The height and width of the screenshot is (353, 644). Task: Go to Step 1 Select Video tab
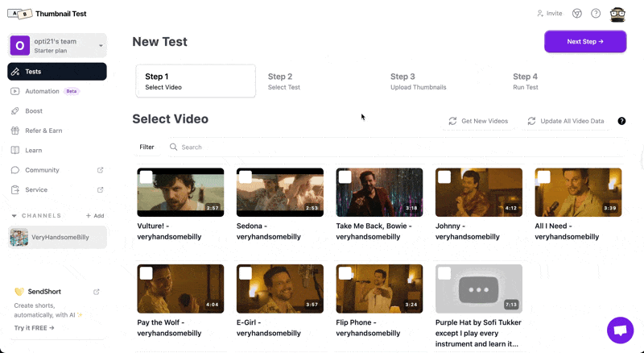point(196,81)
